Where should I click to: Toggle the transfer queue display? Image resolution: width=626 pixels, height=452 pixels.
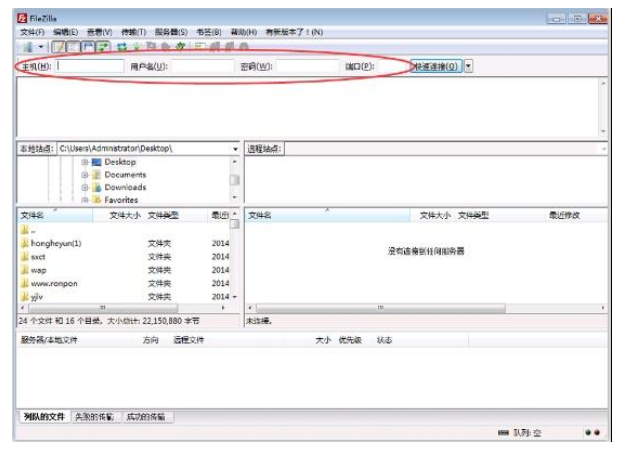[x=103, y=47]
